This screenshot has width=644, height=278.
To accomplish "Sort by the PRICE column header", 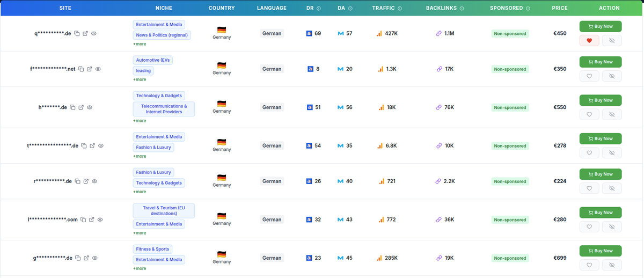I will coord(560,9).
